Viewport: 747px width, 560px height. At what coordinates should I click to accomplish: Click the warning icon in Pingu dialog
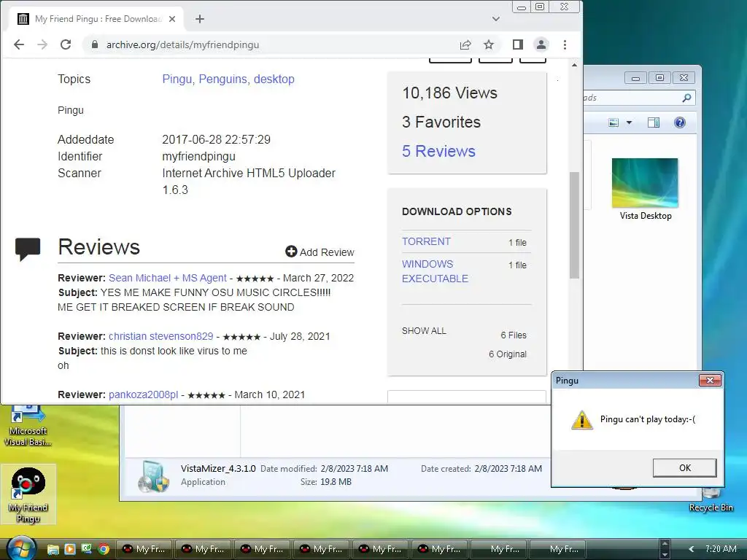coord(581,420)
